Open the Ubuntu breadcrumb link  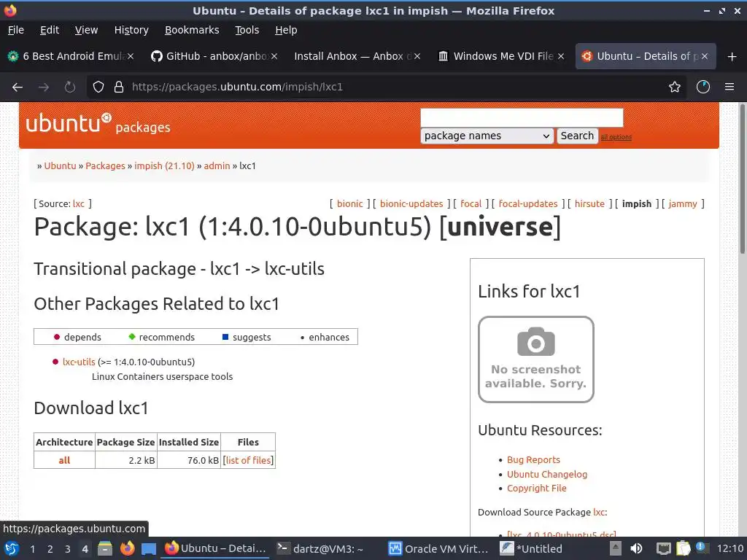click(60, 166)
